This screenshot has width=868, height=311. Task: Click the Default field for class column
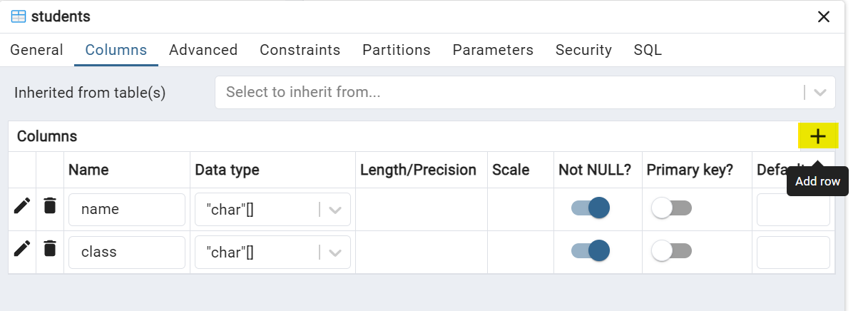(793, 252)
